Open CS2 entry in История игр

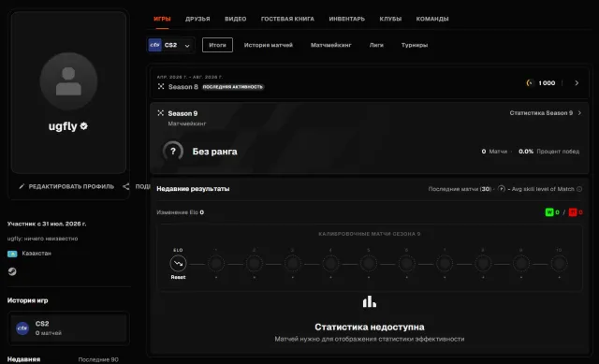click(68, 328)
